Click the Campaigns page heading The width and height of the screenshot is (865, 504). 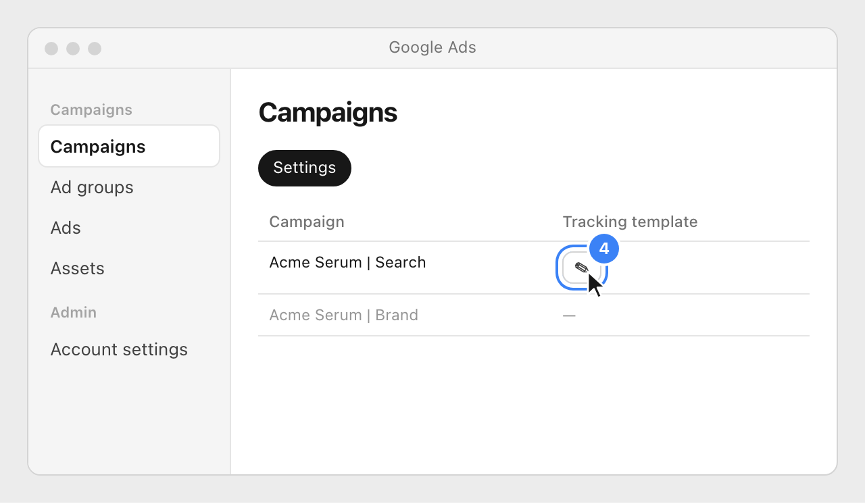pyautogui.click(x=328, y=112)
